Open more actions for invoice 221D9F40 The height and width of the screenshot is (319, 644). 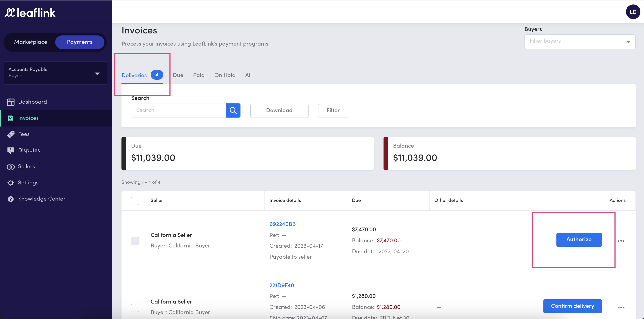(x=621, y=308)
